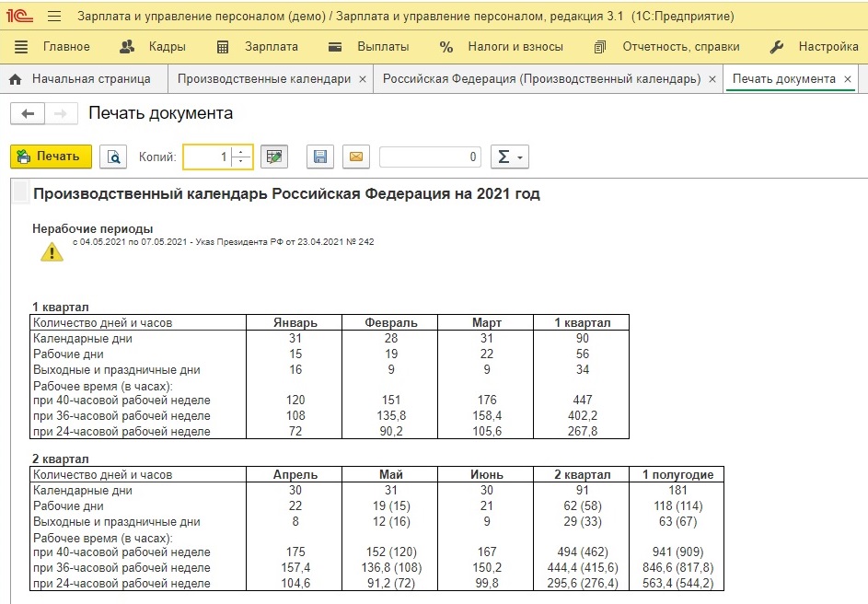Click the yellow warning triangle icon
The height and width of the screenshot is (604, 868).
click(52, 252)
